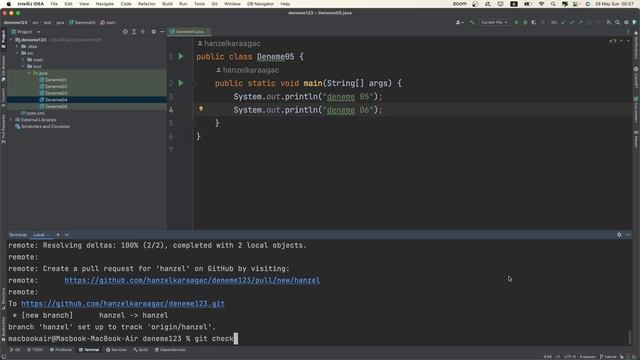Select Deneme01 in project tree

pos(56,80)
